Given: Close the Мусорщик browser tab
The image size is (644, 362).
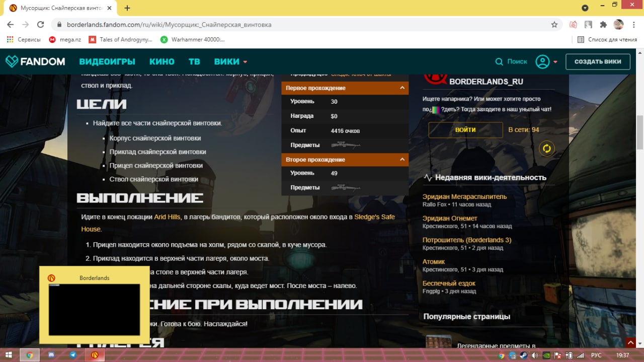Looking at the screenshot, I should click(111, 8).
